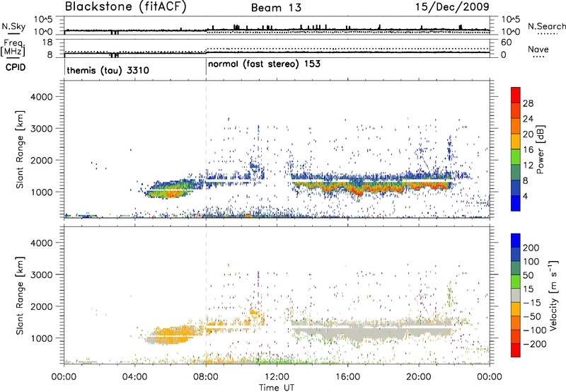Click the 28 value on power colorbar
The image size is (566, 392).
(x=528, y=103)
